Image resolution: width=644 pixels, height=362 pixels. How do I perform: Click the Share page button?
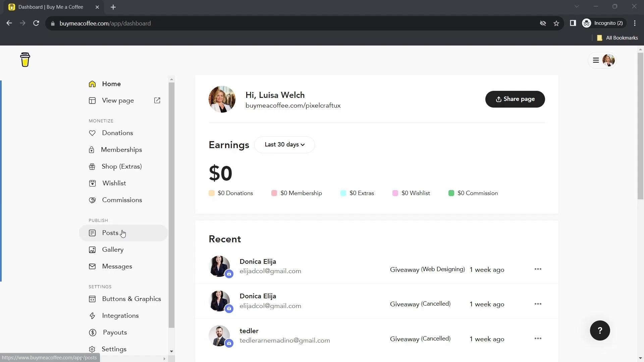515,99
